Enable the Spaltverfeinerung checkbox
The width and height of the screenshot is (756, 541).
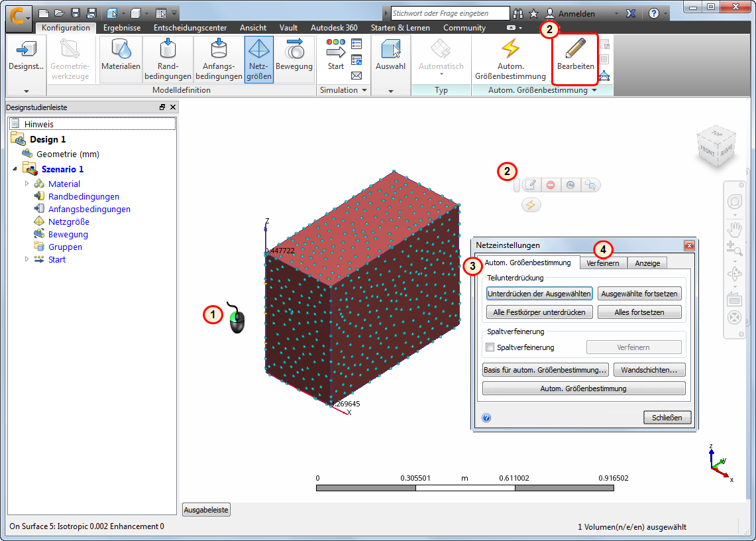pyautogui.click(x=490, y=347)
